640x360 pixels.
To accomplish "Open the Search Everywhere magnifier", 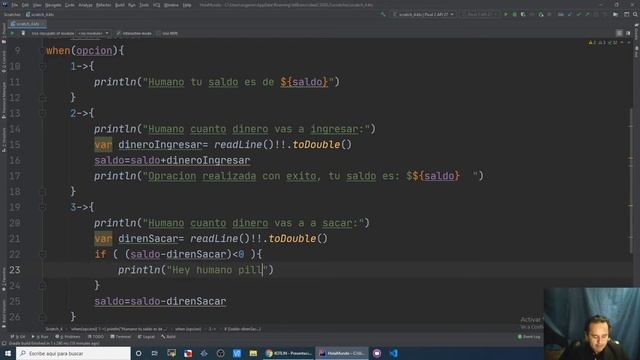I will tap(635, 14).
